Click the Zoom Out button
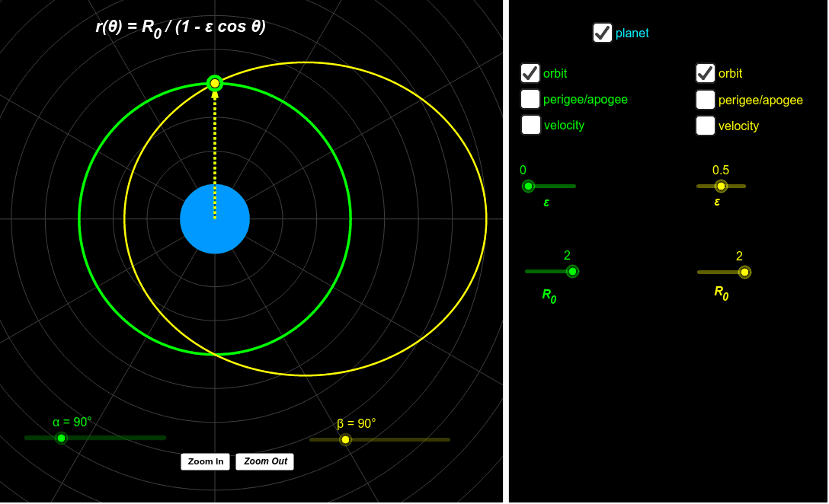The height and width of the screenshot is (504, 829). point(265,461)
